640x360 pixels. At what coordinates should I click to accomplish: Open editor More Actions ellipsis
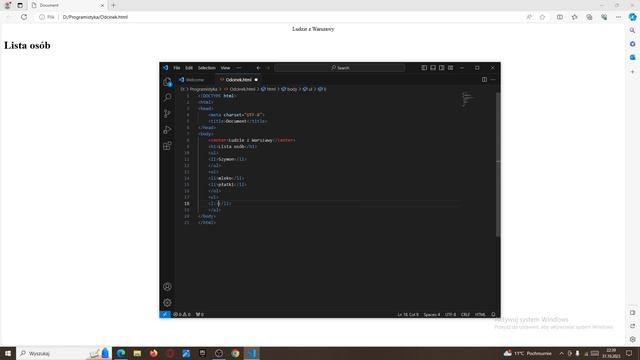tap(493, 80)
